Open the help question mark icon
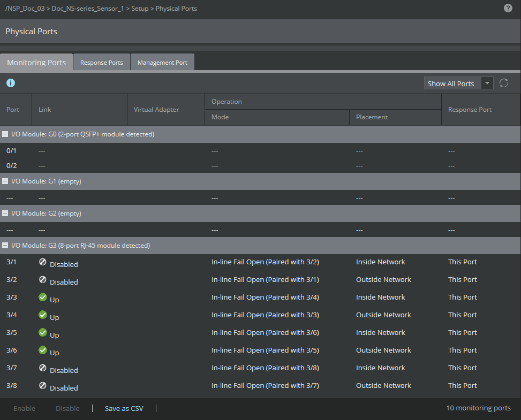The height and width of the screenshot is (420, 521). point(508,8)
